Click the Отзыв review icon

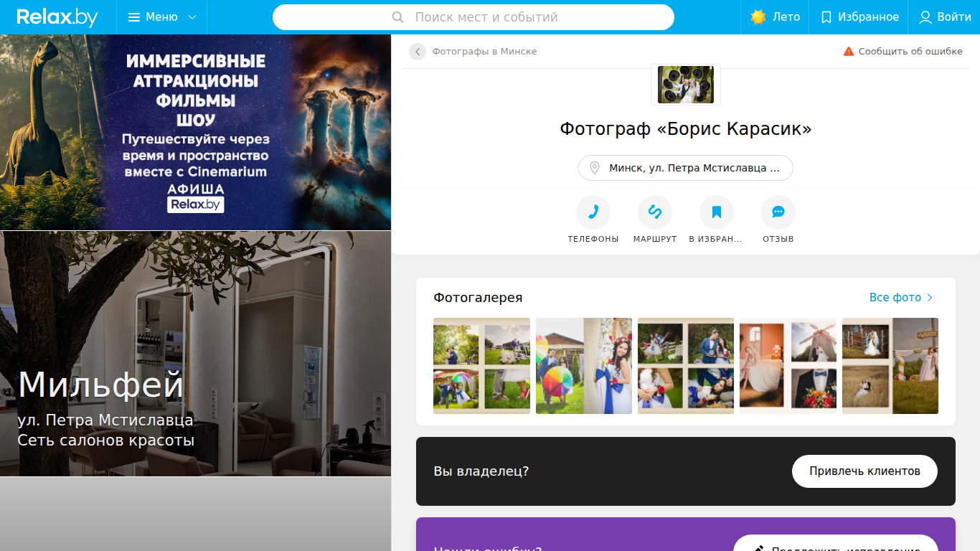(778, 212)
